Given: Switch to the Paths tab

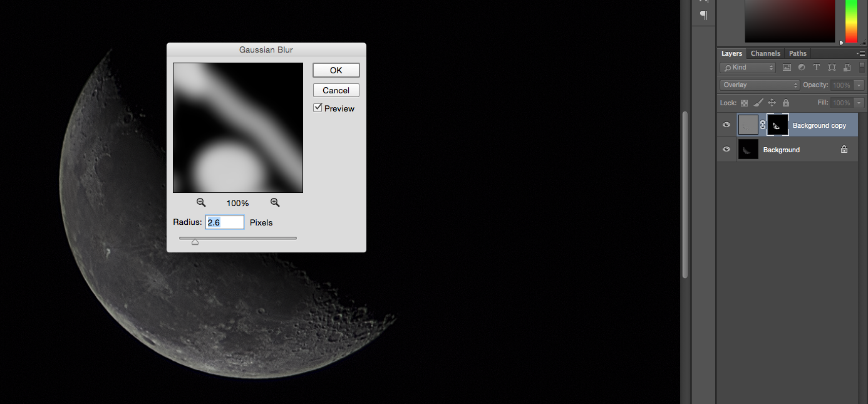Looking at the screenshot, I should click(797, 53).
